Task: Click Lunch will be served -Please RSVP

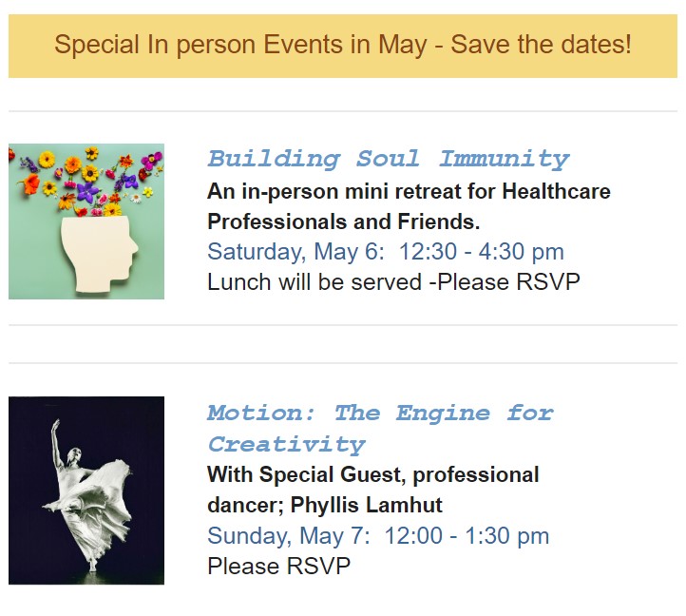Action: (x=393, y=282)
